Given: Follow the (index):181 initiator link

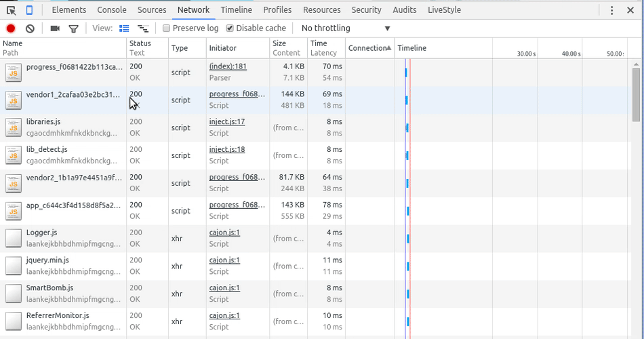Looking at the screenshot, I should coord(227,66).
